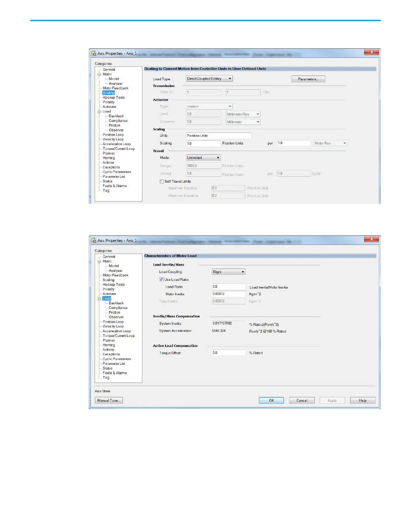Enable the Soft Travel Limits checkbox
The height and width of the screenshot is (532, 411).
(162, 181)
